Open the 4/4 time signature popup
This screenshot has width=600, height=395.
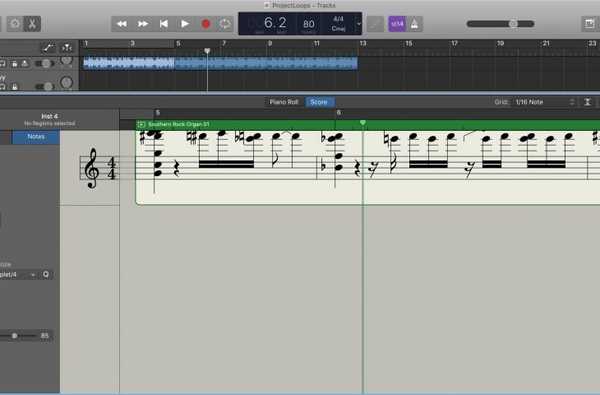pyautogui.click(x=338, y=19)
